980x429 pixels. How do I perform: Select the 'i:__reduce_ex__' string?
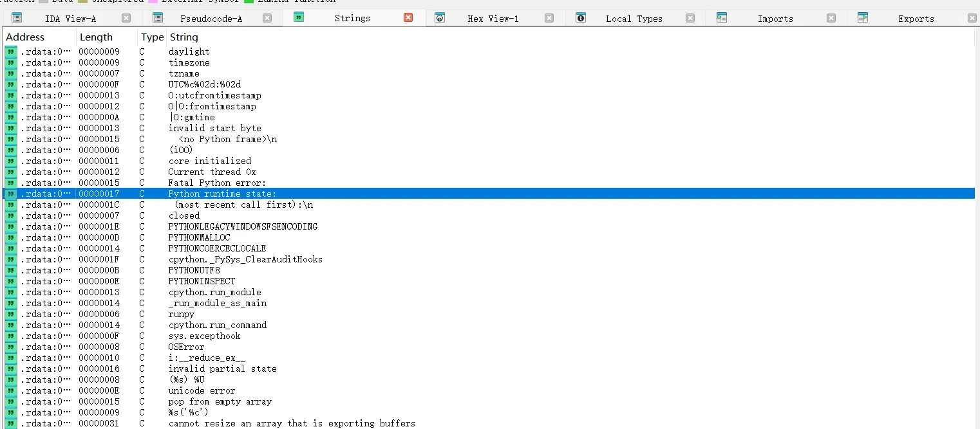pyautogui.click(x=207, y=358)
